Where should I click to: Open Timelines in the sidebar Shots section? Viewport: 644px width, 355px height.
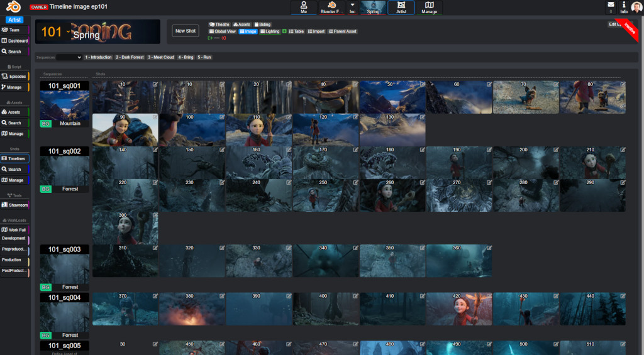pyautogui.click(x=14, y=158)
